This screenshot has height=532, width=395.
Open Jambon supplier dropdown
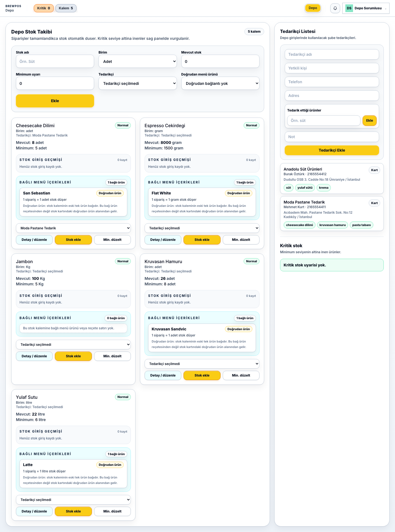(73, 345)
